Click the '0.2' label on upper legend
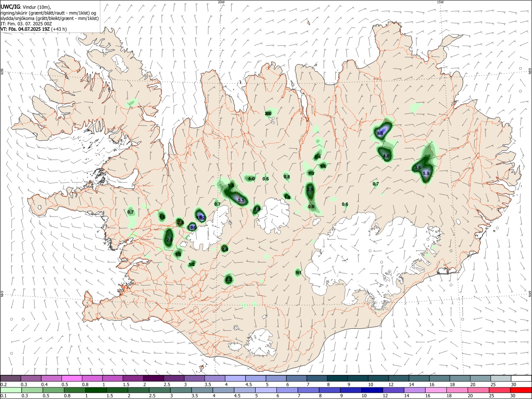Viewport: 532px width, 399px height. pos(3,384)
